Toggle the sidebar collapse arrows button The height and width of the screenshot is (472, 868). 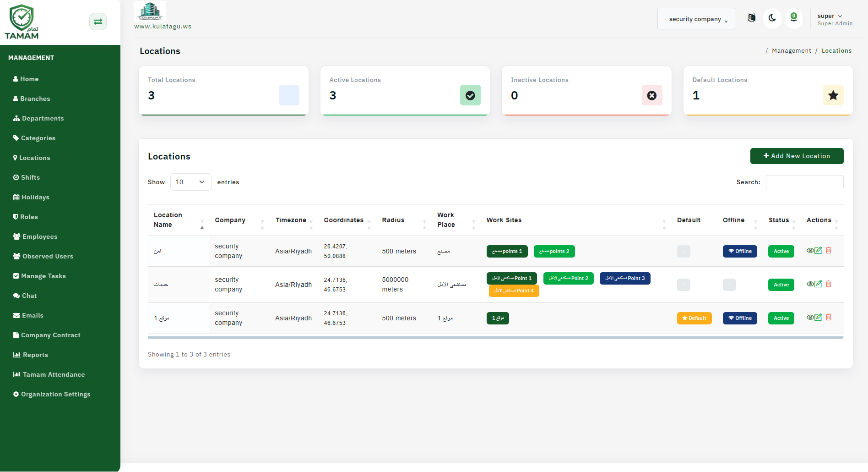(98, 22)
